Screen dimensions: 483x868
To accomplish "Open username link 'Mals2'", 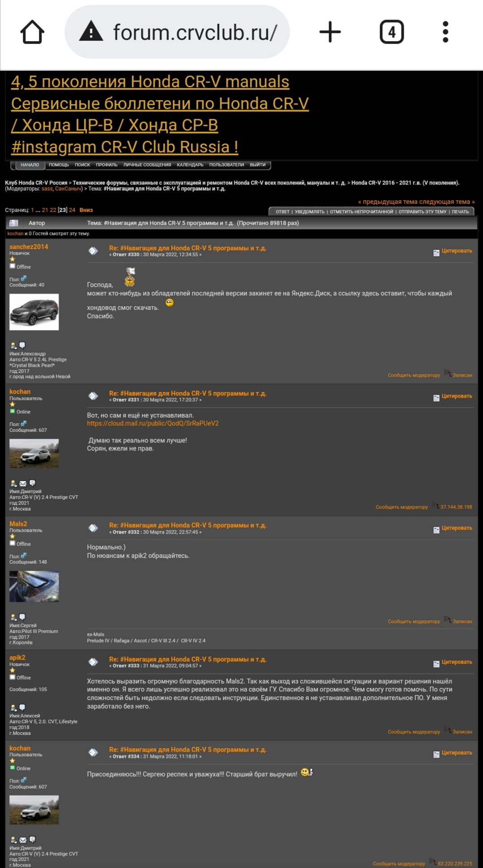I will 18,524.
